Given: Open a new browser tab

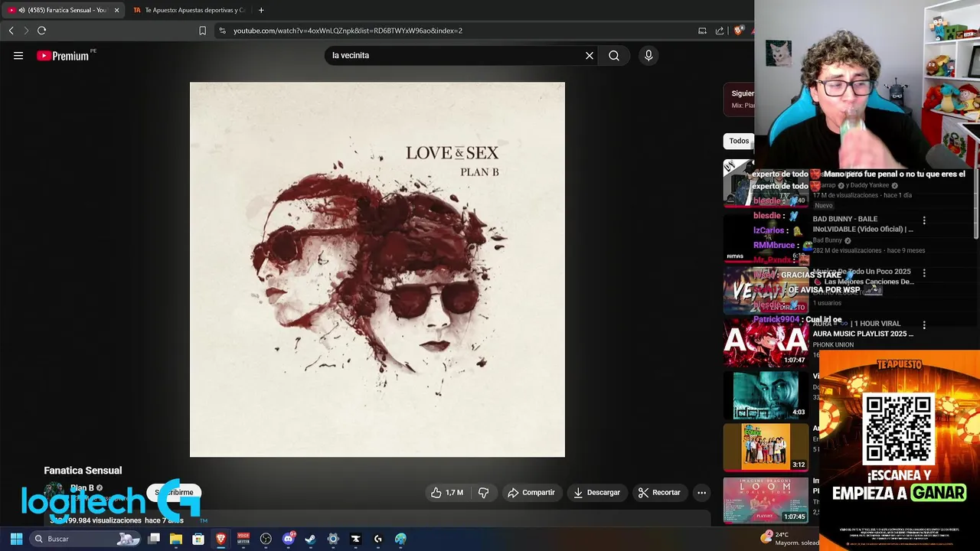Looking at the screenshot, I should (x=261, y=10).
